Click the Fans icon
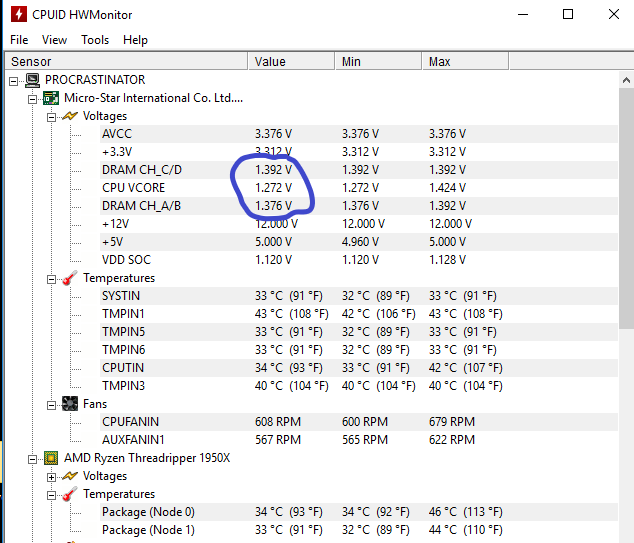This screenshot has height=543, width=634. pyautogui.click(x=70, y=404)
